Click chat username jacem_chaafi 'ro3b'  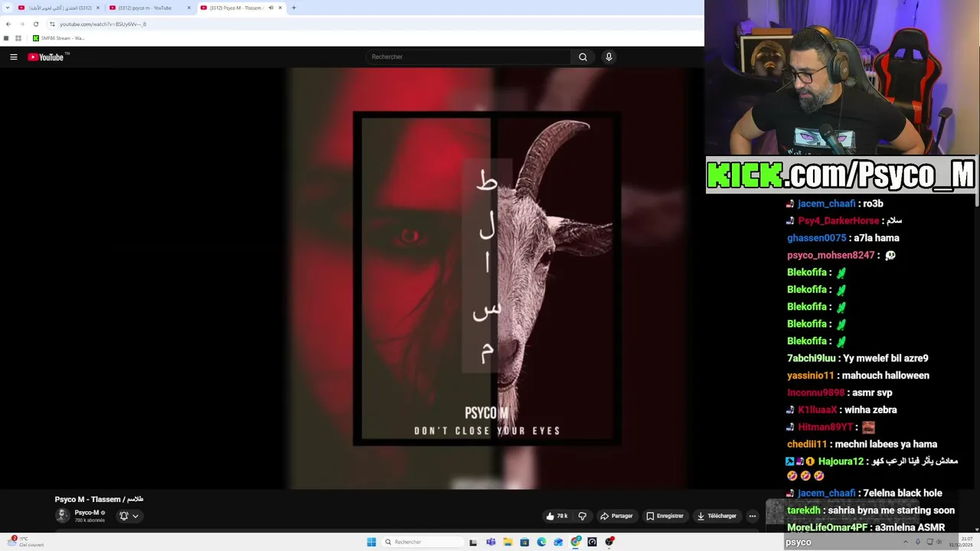pos(826,204)
